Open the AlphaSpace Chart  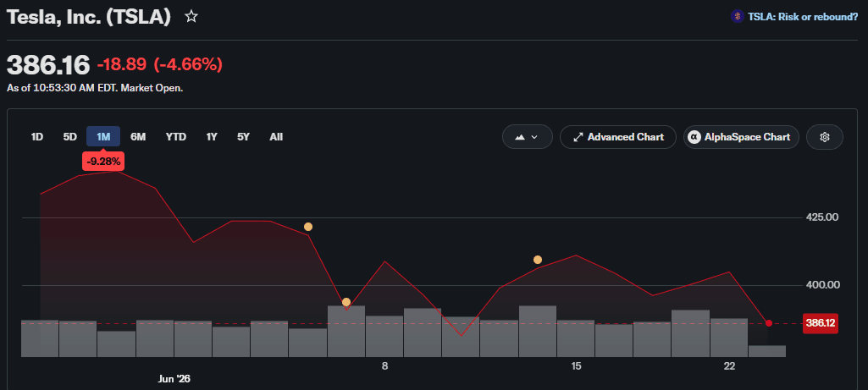click(741, 137)
